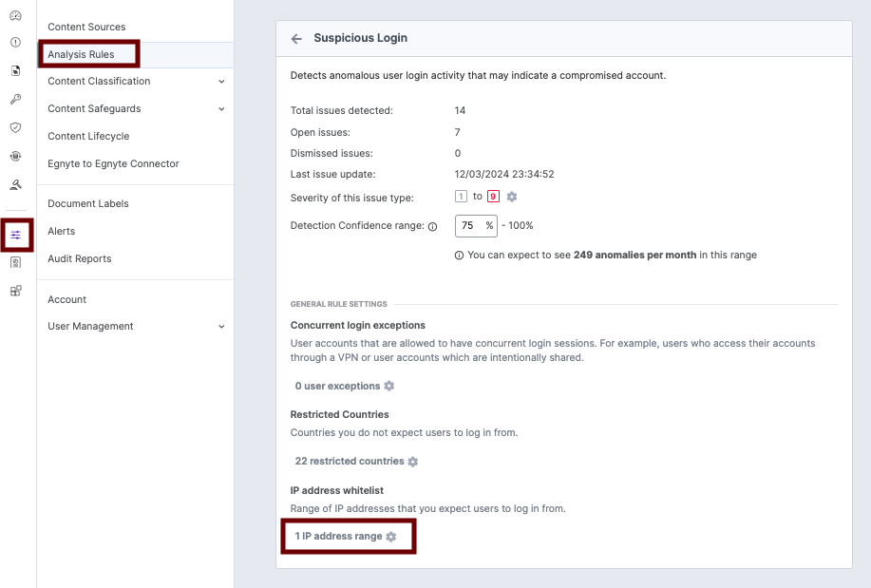Click gear beside 22 restricted countries
The height and width of the screenshot is (588, 871).
point(412,461)
